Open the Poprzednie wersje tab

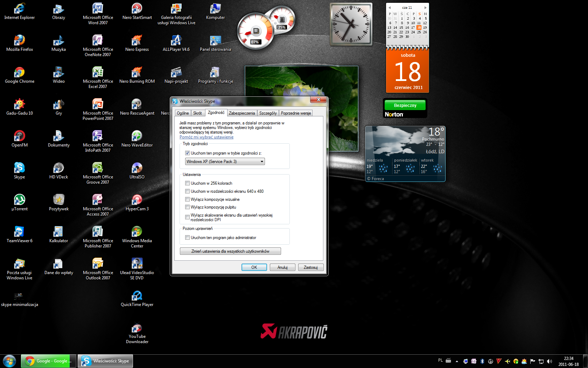point(296,113)
